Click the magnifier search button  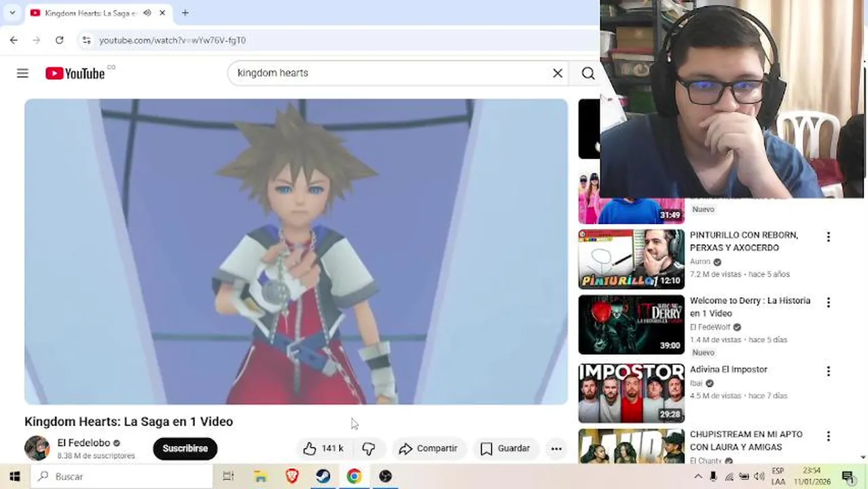click(x=588, y=73)
